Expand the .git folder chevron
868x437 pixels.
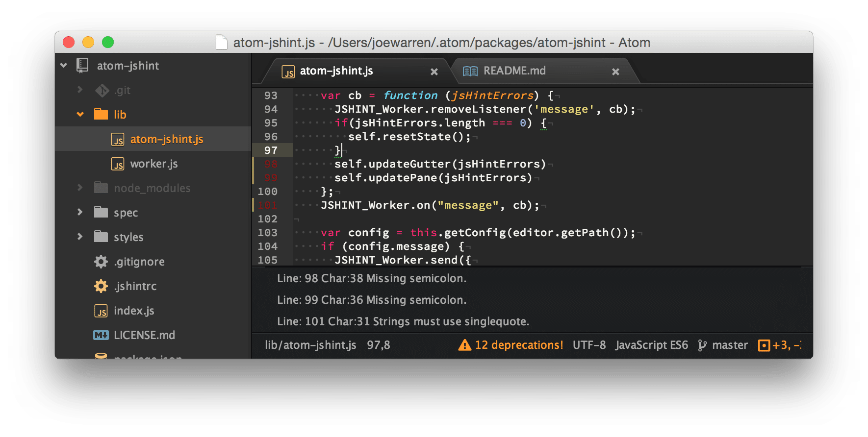point(80,90)
